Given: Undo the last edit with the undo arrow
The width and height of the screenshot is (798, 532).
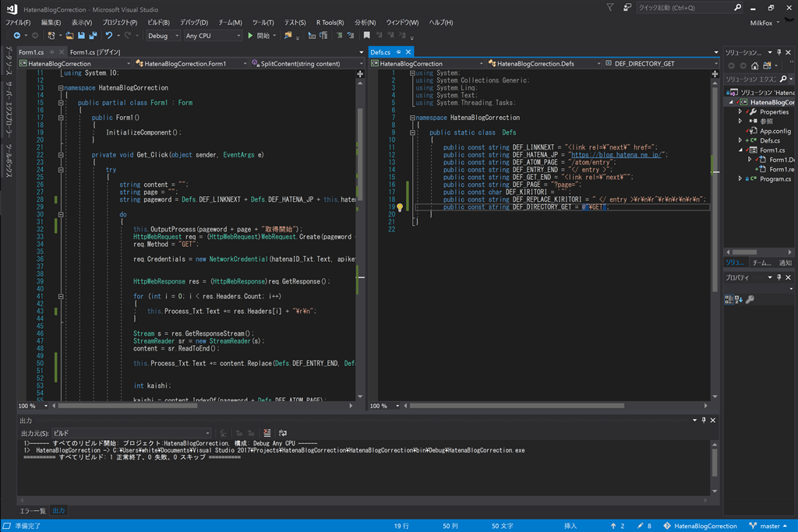Looking at the screenshot, I should coord(109,36).
